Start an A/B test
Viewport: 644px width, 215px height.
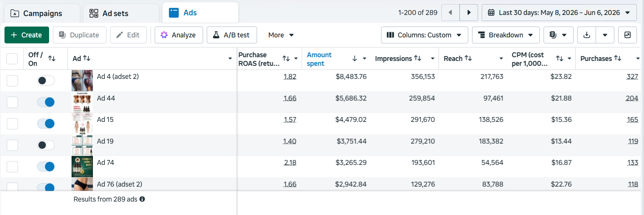tap(232, 35)
